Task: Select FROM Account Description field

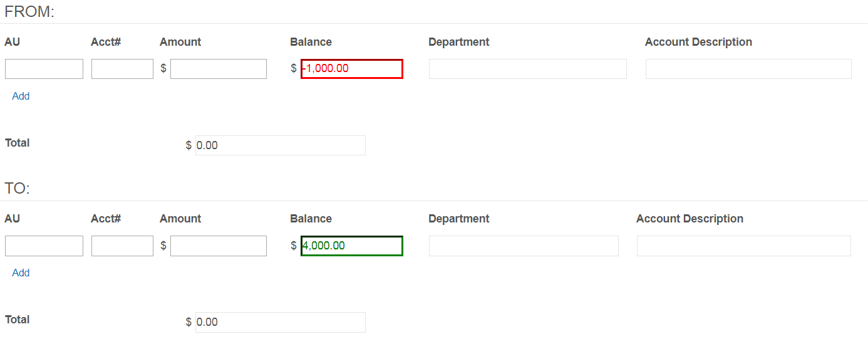Action: coord(748,69)
